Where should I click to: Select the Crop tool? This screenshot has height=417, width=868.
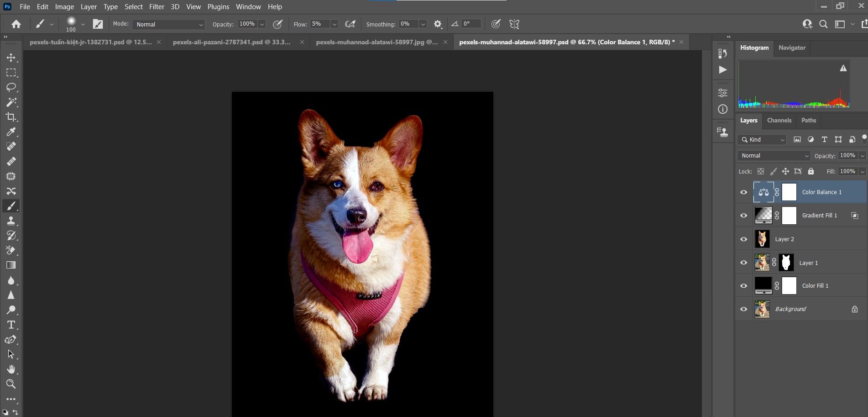tap(11, 117)
